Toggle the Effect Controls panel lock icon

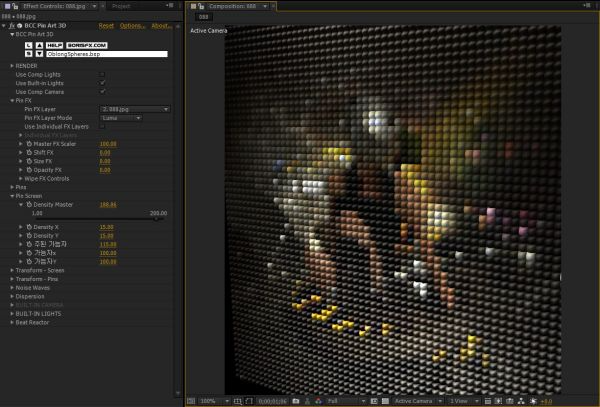pos(15,6)
